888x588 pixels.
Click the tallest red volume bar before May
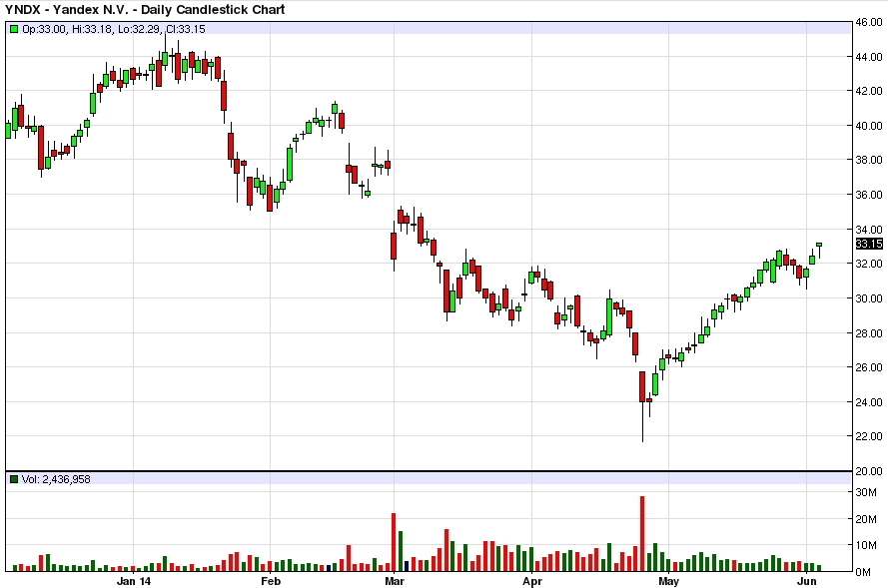point(642,534)
